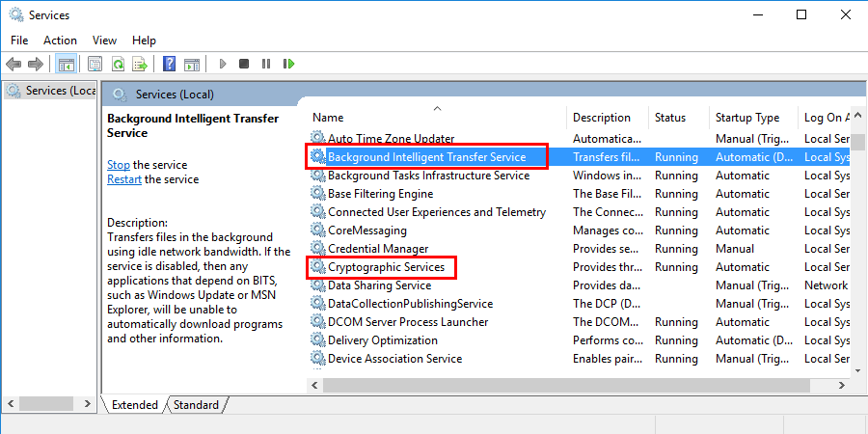This screenshot has width=868, height=434.
Task: Pause the service using the pause icon
Action: [266, 65]
